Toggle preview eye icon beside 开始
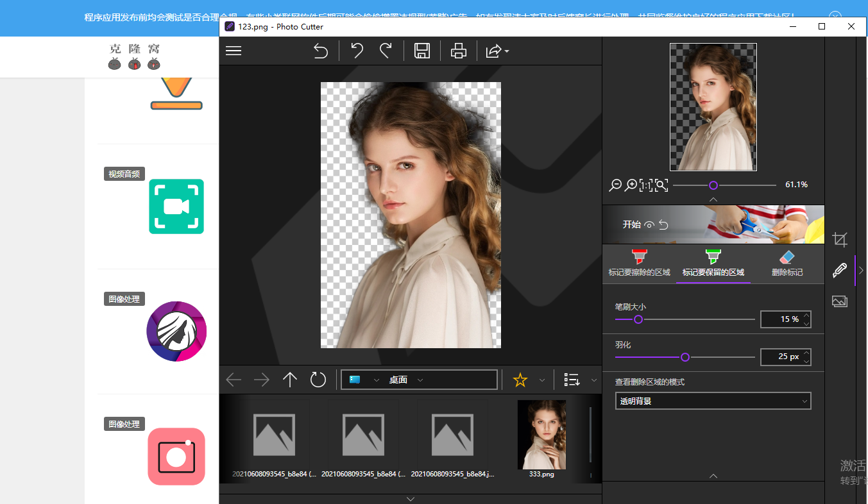This screenshot has height=504, width=868. tap(649, 224)
